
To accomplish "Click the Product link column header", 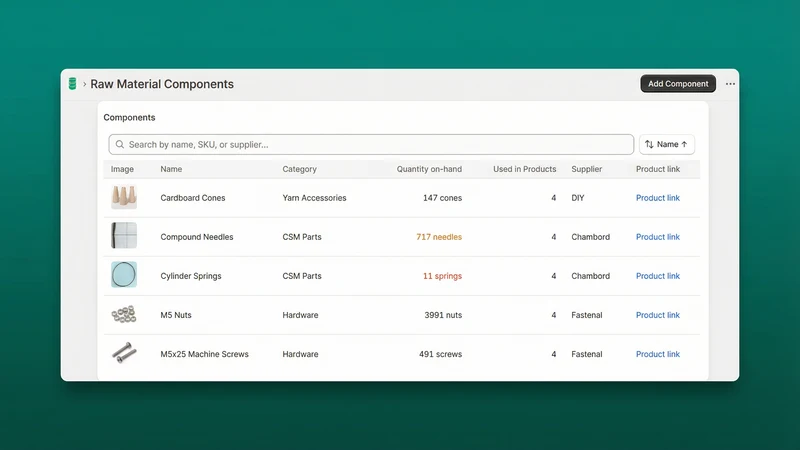I will click(x=658, y=169).
